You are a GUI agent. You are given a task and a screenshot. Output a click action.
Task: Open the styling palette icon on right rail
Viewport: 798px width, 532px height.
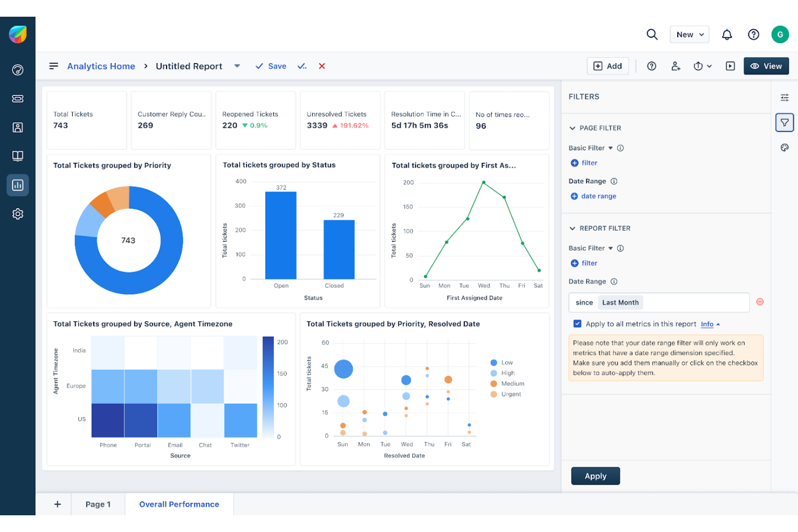point(785,147)
